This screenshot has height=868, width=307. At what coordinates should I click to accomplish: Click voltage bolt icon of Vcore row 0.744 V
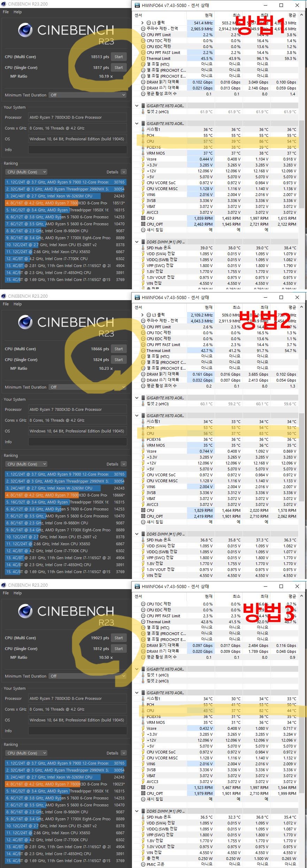click(x=143, y=451)
